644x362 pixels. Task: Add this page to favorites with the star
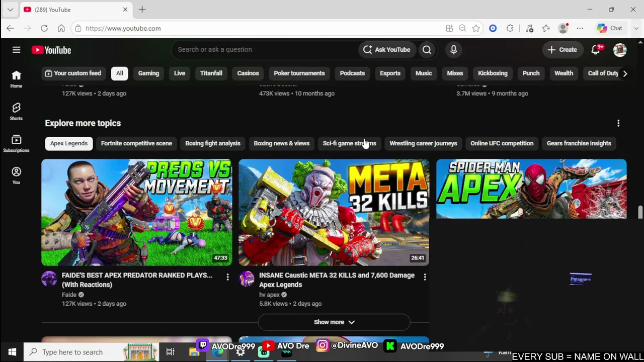[x=476, y=28]
